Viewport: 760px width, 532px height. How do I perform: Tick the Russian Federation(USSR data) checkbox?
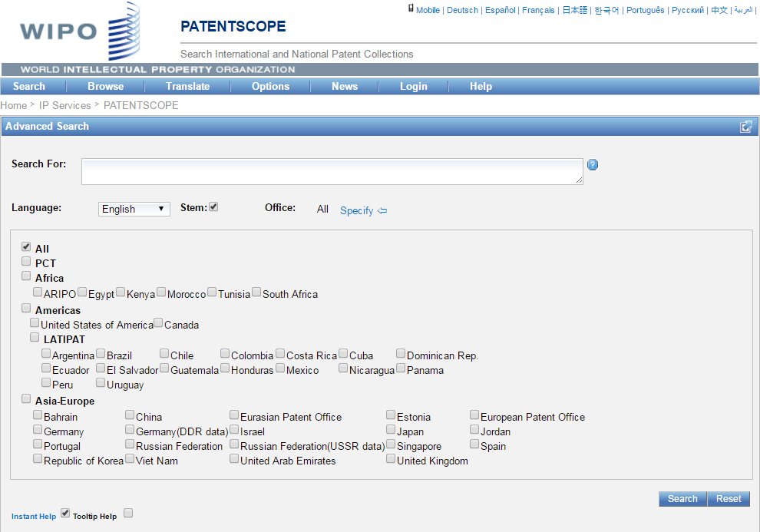point(234,444)
